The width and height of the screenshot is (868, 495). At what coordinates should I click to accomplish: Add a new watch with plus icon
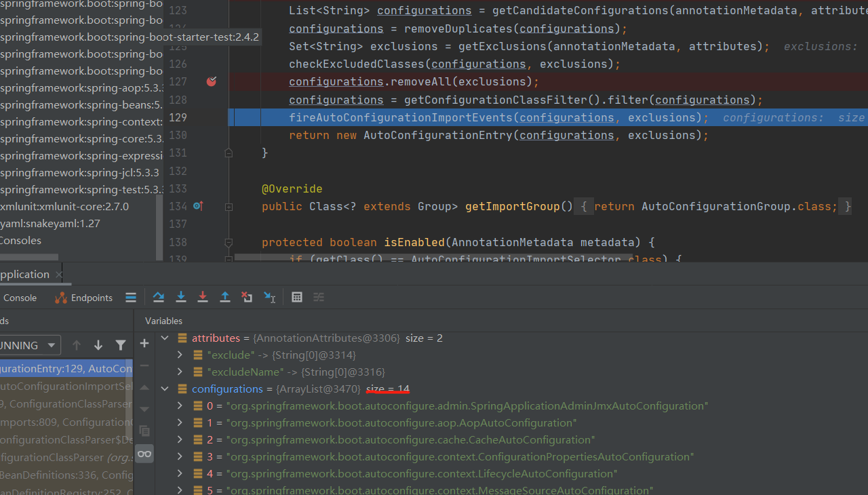click(x=144, y=344)
